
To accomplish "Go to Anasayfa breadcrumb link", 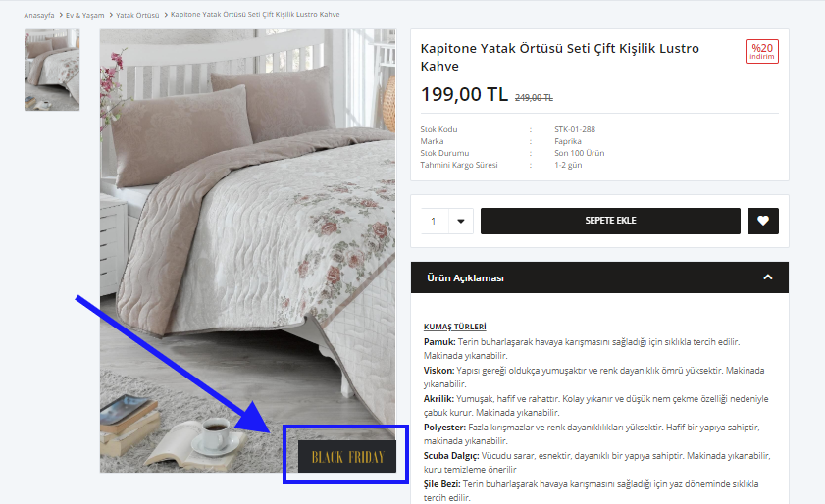I will tap(39, 16).
